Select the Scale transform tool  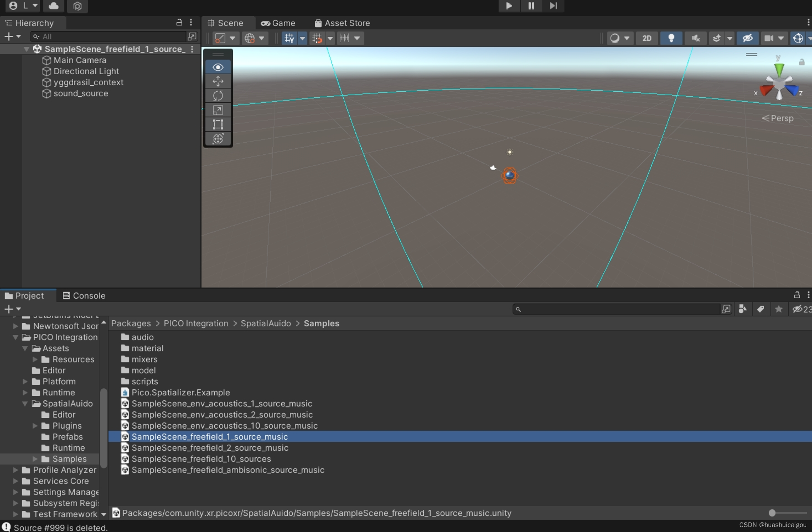tap(218, 109)
